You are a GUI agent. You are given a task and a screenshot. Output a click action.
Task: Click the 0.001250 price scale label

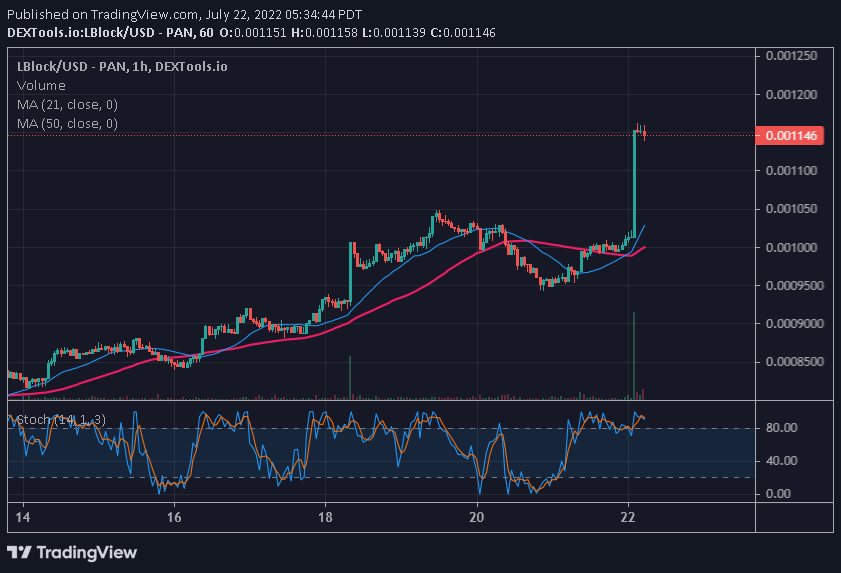[792, 56]
